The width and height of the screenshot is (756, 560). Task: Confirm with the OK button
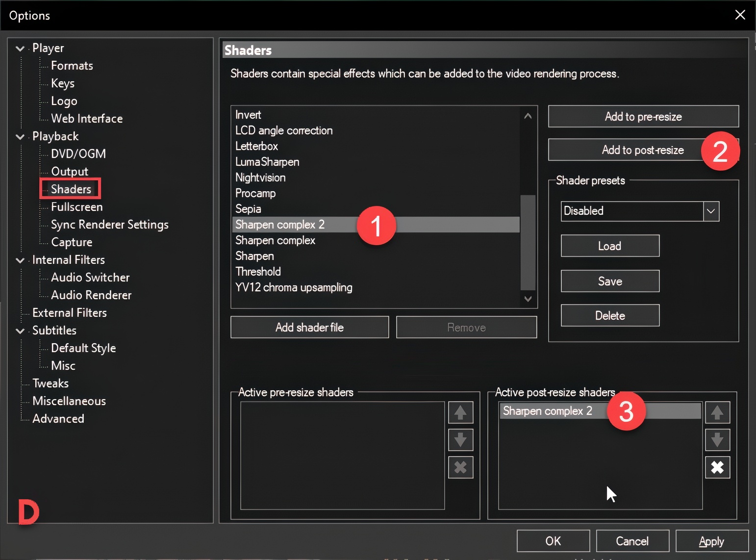coord(553,541)
